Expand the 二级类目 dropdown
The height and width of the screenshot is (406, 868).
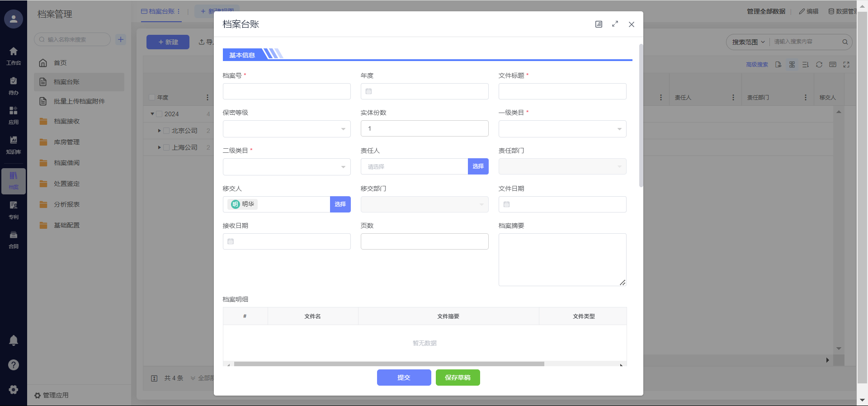coord(287,167)
